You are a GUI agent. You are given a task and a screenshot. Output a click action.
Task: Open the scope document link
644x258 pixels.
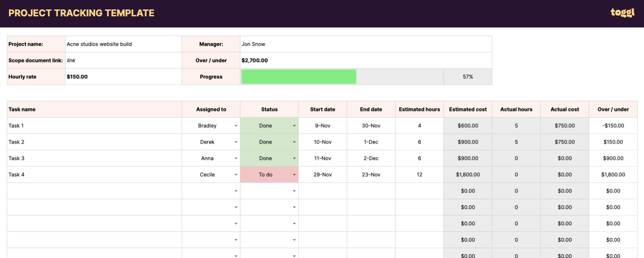[x=71, y=60]
